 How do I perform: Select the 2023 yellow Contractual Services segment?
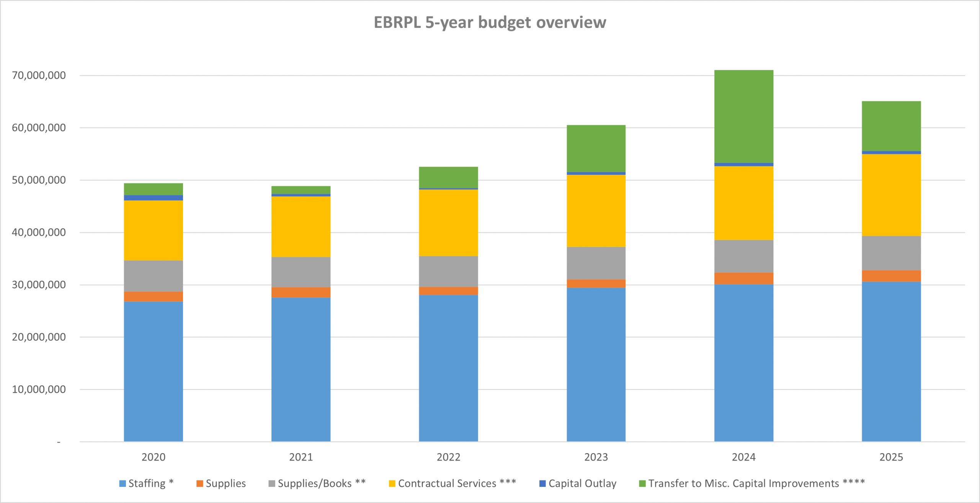596,211
